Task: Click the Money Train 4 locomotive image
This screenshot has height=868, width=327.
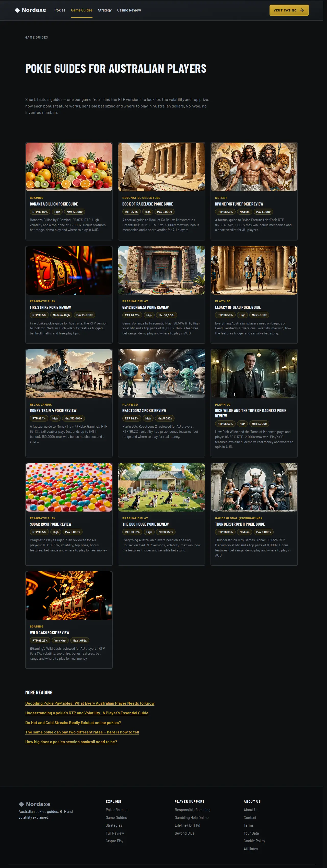Action: coord(69,373)
